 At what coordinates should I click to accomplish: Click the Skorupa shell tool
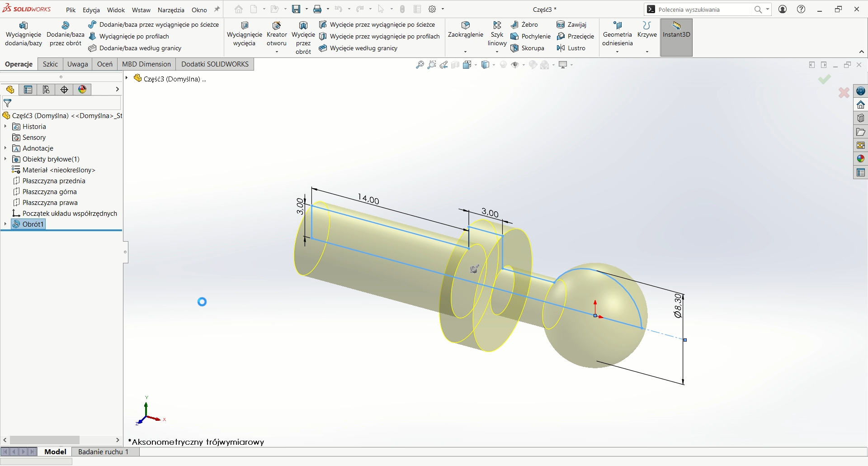527,48
